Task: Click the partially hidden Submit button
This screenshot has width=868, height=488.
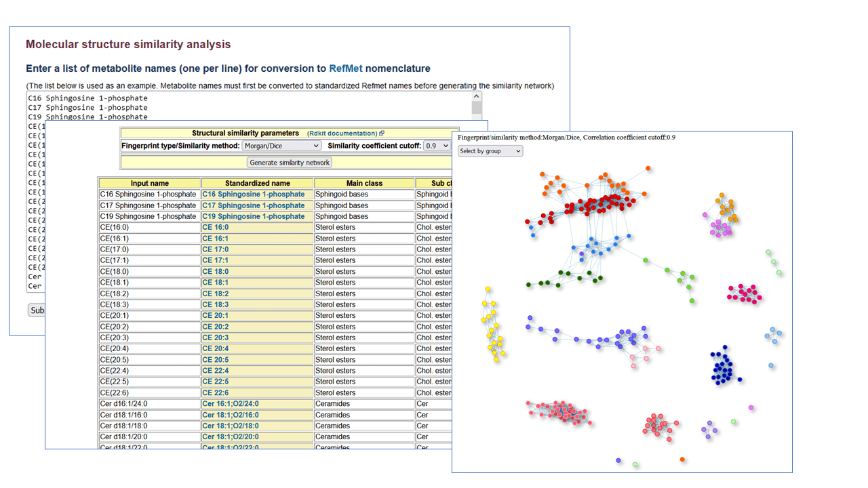Action: (36, 310)
